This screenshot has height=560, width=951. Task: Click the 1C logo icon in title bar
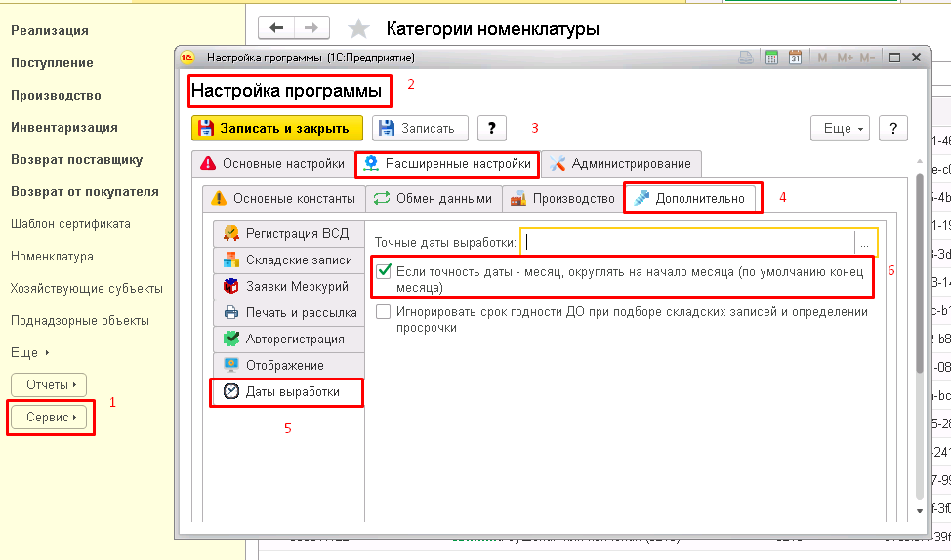point(187,58)
